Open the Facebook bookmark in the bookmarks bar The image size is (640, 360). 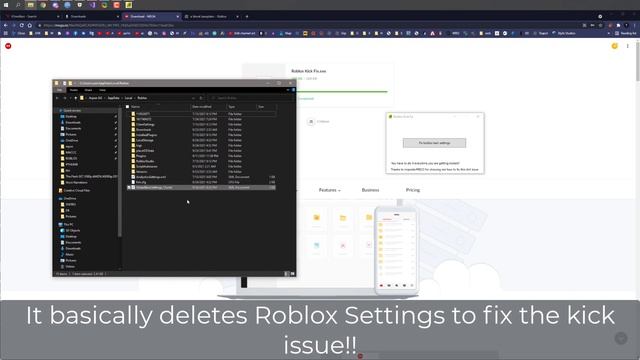76,33
